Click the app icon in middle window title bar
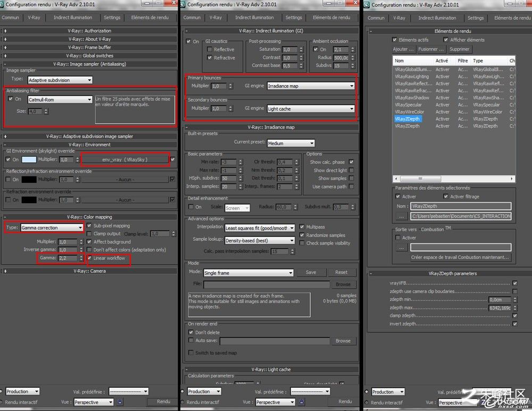This screenshot has width=532, height=411. tap(183, 4)
